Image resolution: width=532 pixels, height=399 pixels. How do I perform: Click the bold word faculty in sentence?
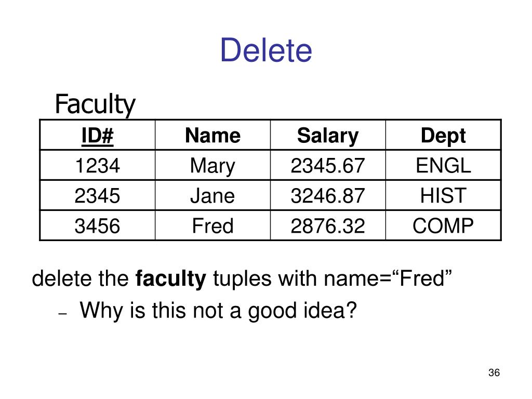point(170,279)
